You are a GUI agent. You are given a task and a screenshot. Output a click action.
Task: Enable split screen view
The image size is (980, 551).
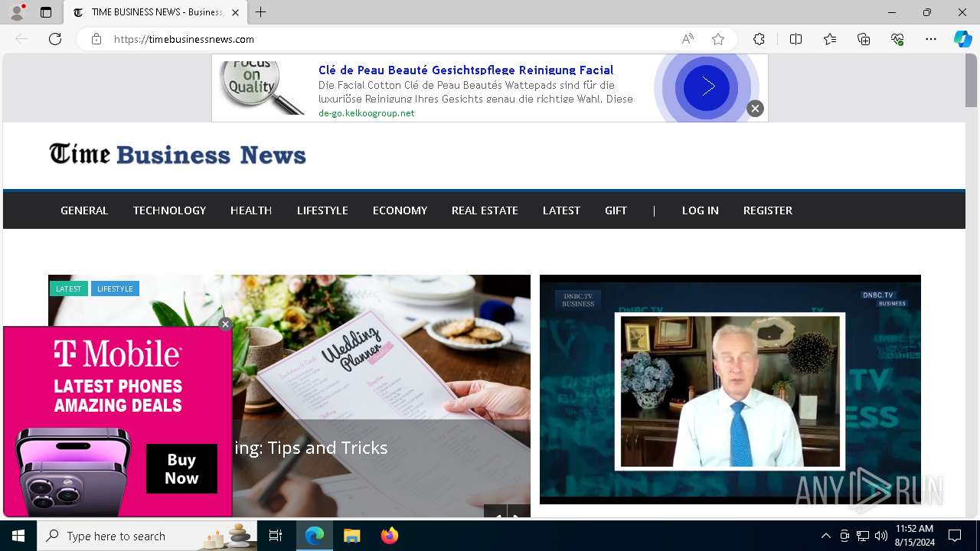[x=795, y=39]
